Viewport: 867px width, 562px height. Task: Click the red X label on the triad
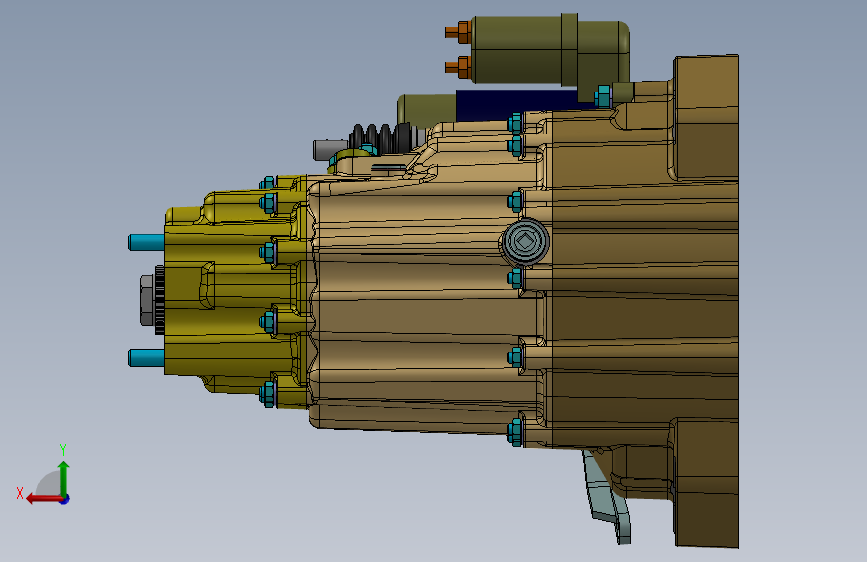20,493
